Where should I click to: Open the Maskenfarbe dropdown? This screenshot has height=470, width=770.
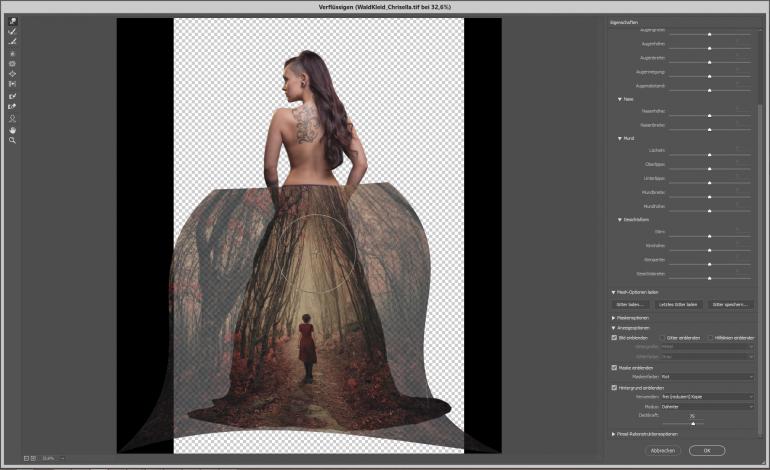[707, 377]
